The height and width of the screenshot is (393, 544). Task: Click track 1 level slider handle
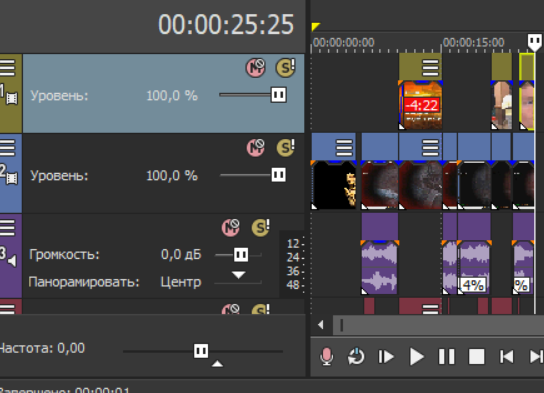click(279, 95)
